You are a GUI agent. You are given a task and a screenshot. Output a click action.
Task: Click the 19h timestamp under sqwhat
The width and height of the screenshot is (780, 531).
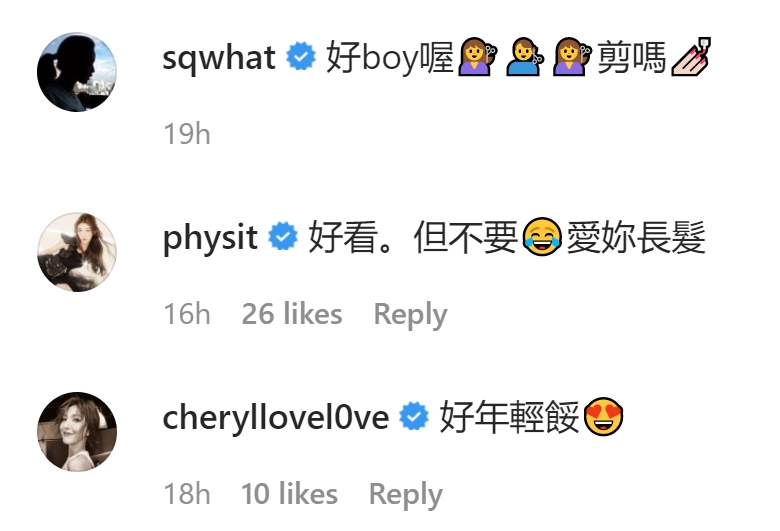(x=187, y=134)
